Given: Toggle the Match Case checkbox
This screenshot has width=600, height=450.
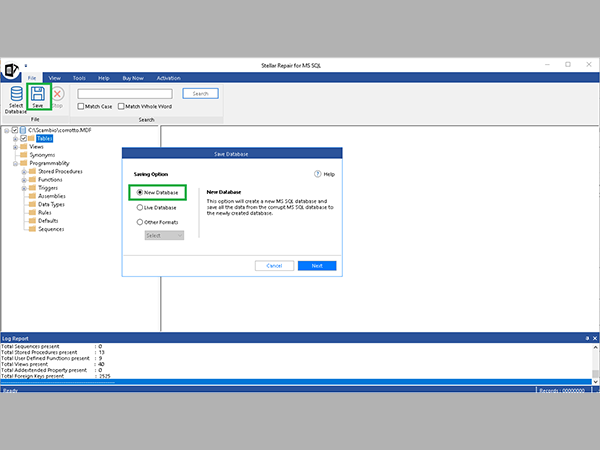Looking at the screenshot, I should [81, 106].
